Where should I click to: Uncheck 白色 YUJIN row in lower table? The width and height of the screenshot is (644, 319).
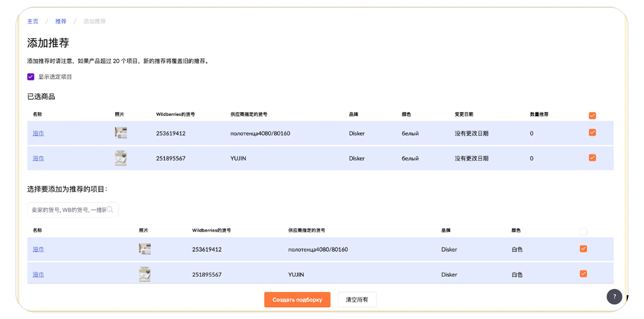(x=583, y=274)
